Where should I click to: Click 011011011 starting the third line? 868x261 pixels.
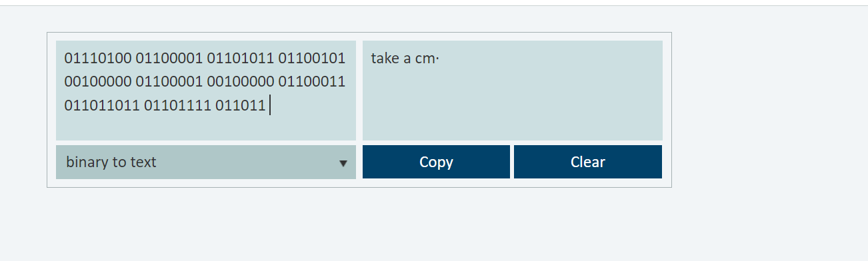102,105
